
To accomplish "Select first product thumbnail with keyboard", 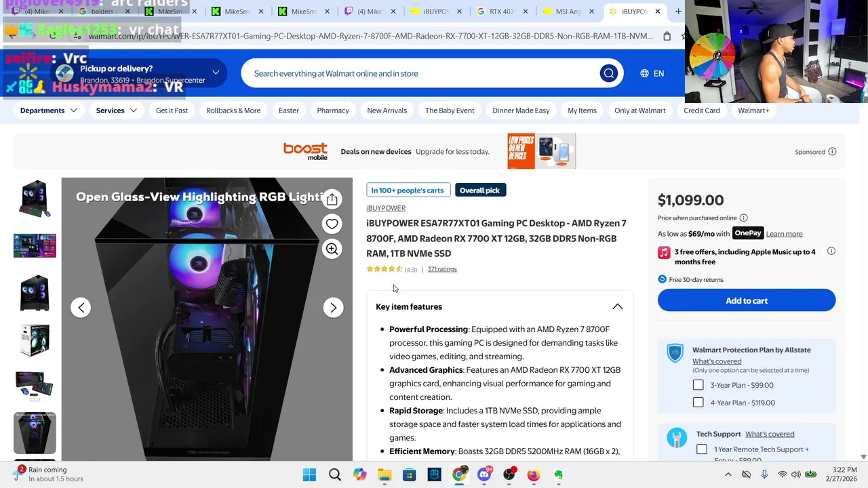I will pos(35,199).
